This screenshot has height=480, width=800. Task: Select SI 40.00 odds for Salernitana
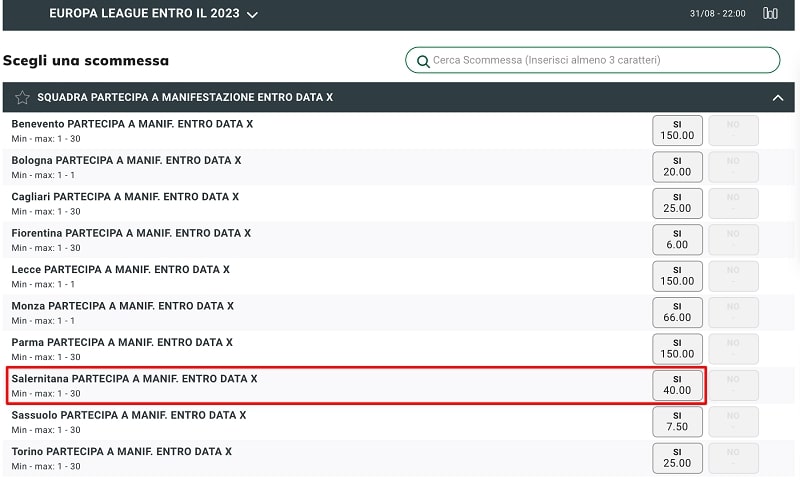[x=677, y=385]
